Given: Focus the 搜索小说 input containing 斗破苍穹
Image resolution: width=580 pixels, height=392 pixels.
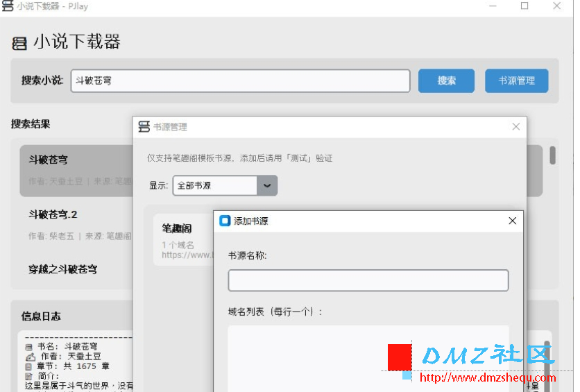Looking at the screenshot, I should click(241, 80).
